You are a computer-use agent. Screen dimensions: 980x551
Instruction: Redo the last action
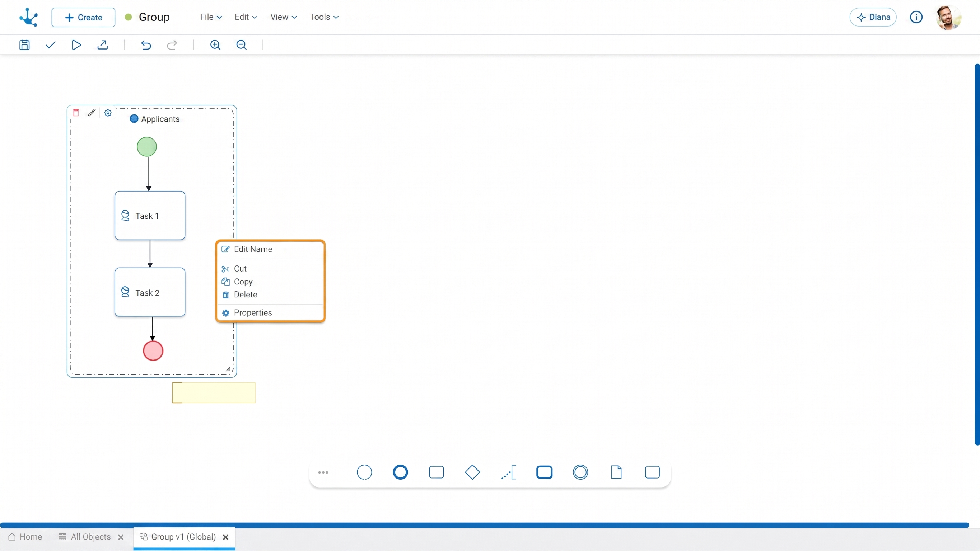click(x=172, y=45)
